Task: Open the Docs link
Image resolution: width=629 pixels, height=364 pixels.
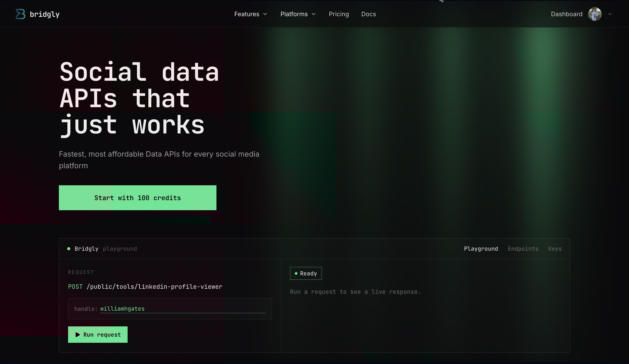Action: pyautogui.click(x=368, y=14)
